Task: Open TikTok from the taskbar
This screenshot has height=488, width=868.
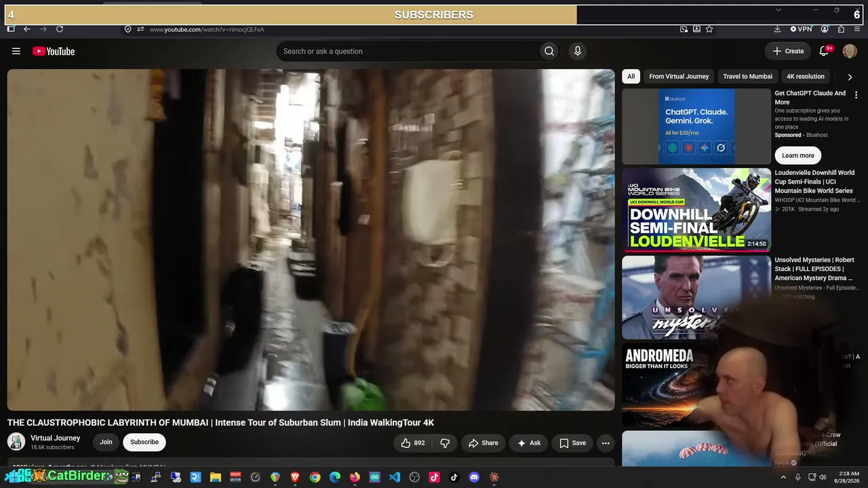Action: pos(454,477)
